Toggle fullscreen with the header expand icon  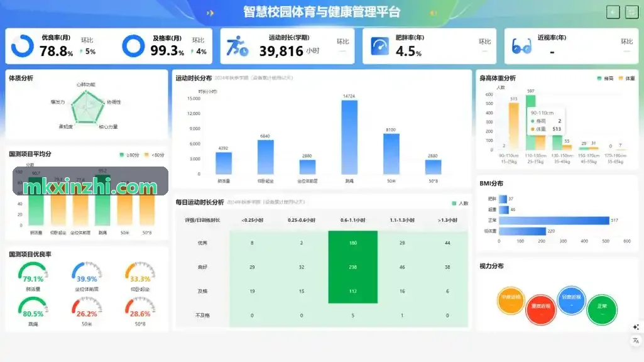point(631,13)
